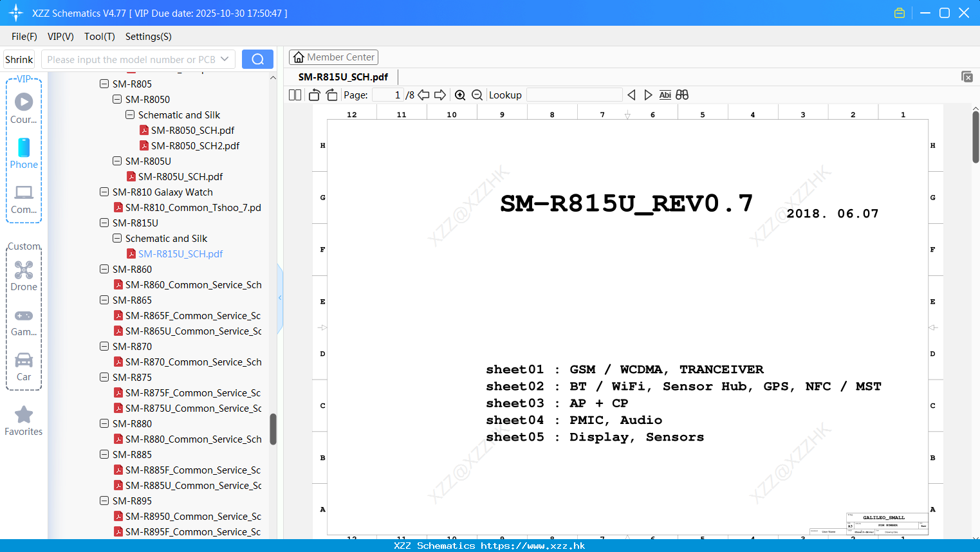Collapse the SM-R865 node
This screenshot has width=980, height=552.
pos(104,300)
